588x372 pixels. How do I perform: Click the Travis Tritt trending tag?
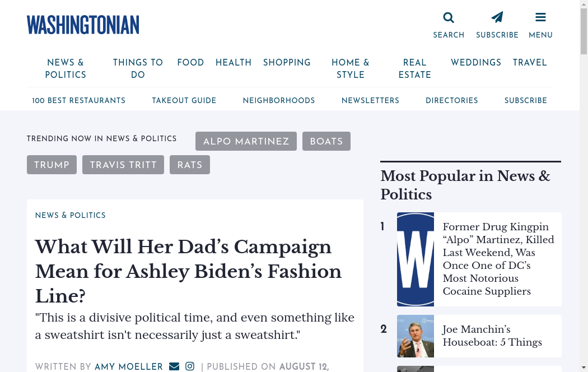pyautogui.click(x=123, y=165)
